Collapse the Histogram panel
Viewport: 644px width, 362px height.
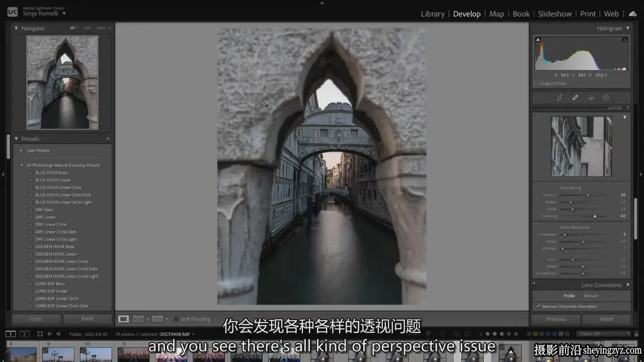pyautogui.click(x=627, y=28)
